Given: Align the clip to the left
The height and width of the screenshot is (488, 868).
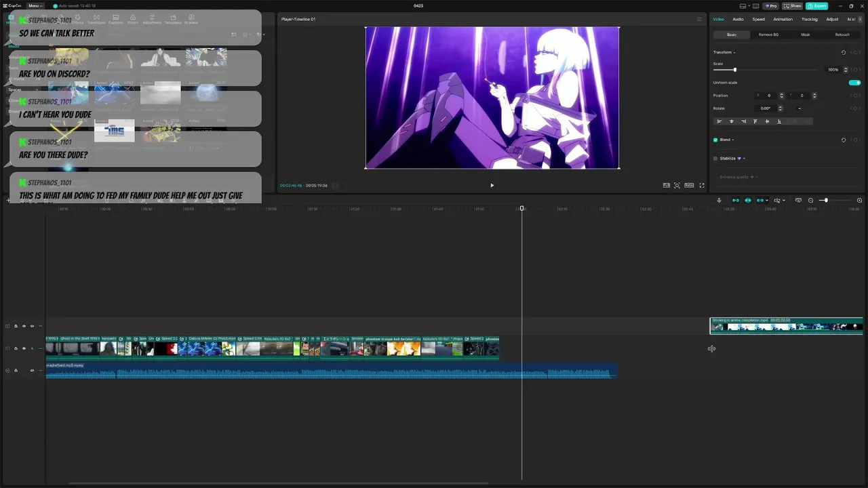Looking at the screenshot, I should point(719,121).
